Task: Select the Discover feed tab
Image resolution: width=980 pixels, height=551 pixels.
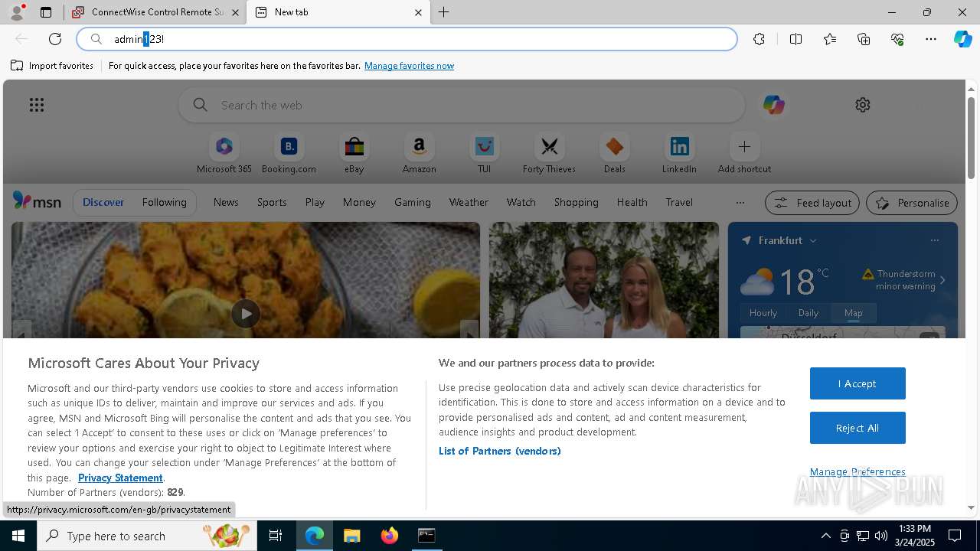Action: [103, 202]
